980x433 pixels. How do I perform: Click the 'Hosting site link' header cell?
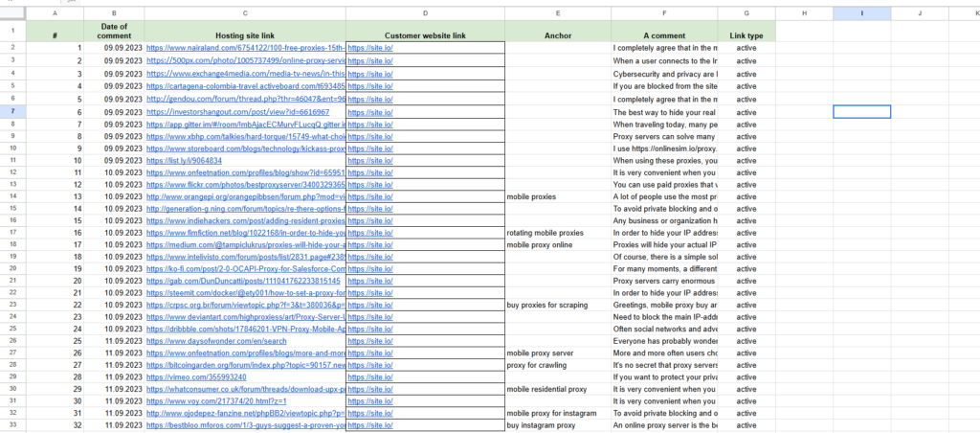pyautogui.click(x=244, y=35)
